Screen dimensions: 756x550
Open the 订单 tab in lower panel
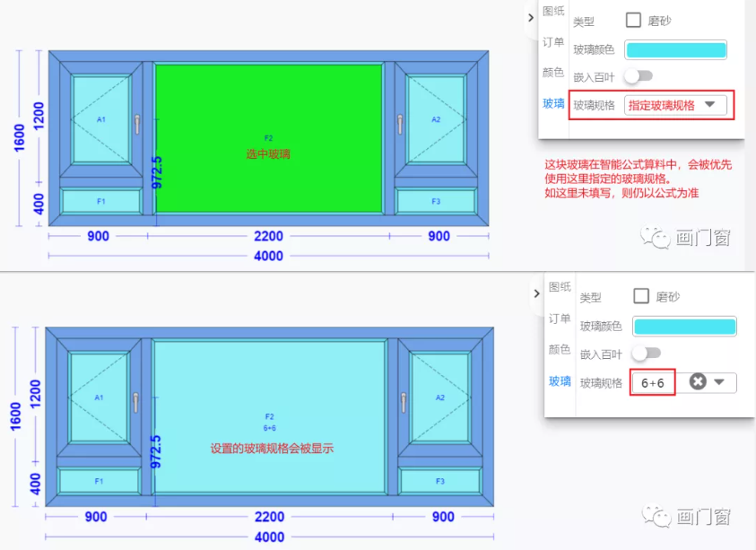point(559,319)
